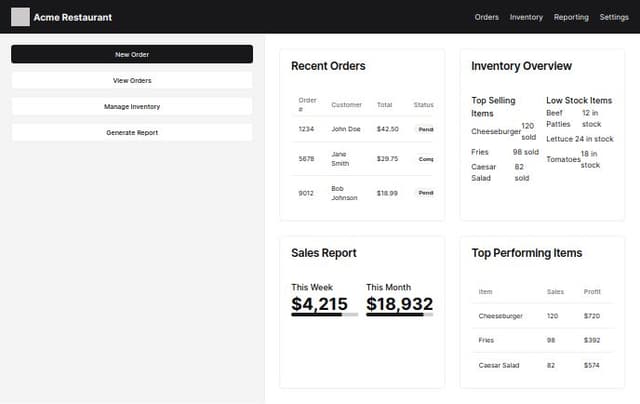This screenshot has height=404, width=640.
Task: Click the Customer column header
Action: [x=346, y=105]
